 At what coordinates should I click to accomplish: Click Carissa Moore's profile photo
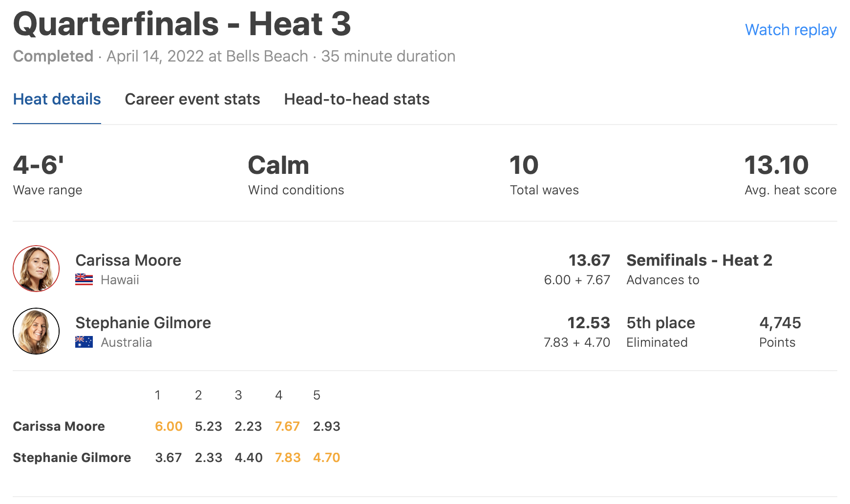coord(36,269)
